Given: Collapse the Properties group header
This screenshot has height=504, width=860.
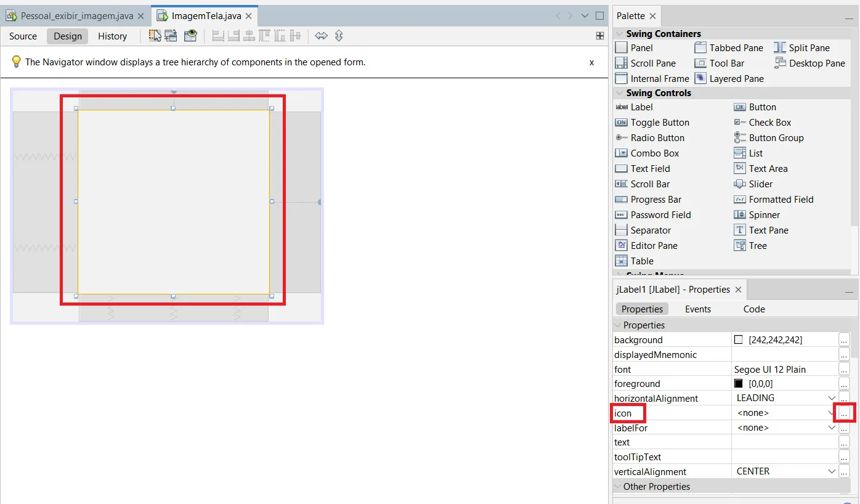Looking at the screenshot, I should pyautogui.click(x=618, y=325).
